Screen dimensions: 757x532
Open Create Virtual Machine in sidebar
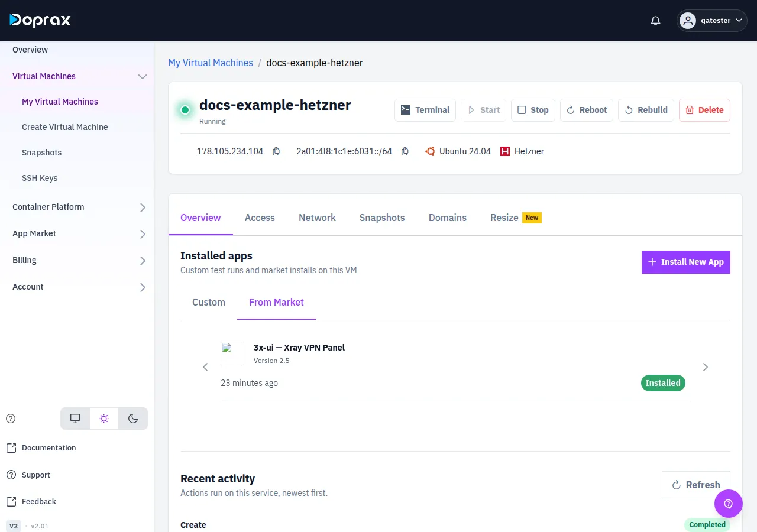65,127
